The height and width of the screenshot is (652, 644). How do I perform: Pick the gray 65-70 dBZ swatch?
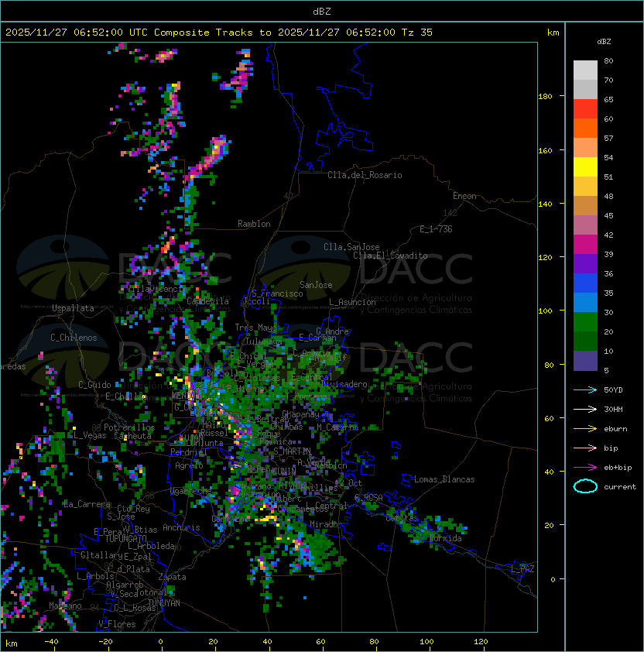tap(585, 89)
